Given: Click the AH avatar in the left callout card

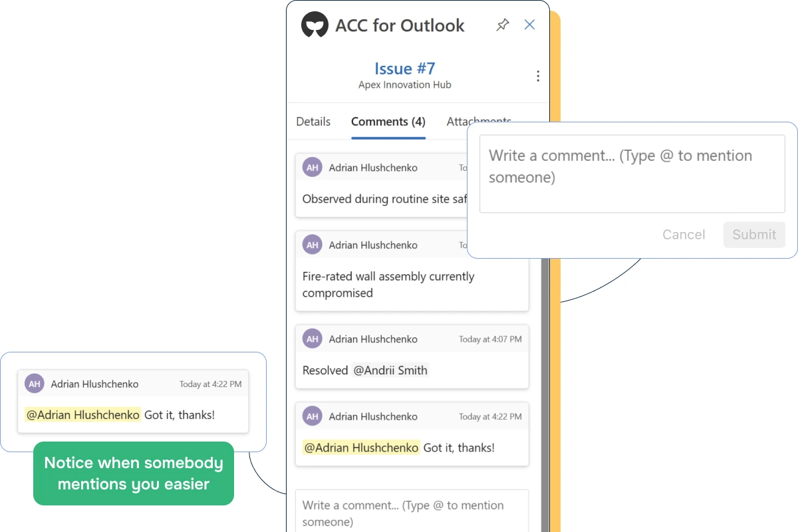Looking at the screenshot, I should (35, 384).
